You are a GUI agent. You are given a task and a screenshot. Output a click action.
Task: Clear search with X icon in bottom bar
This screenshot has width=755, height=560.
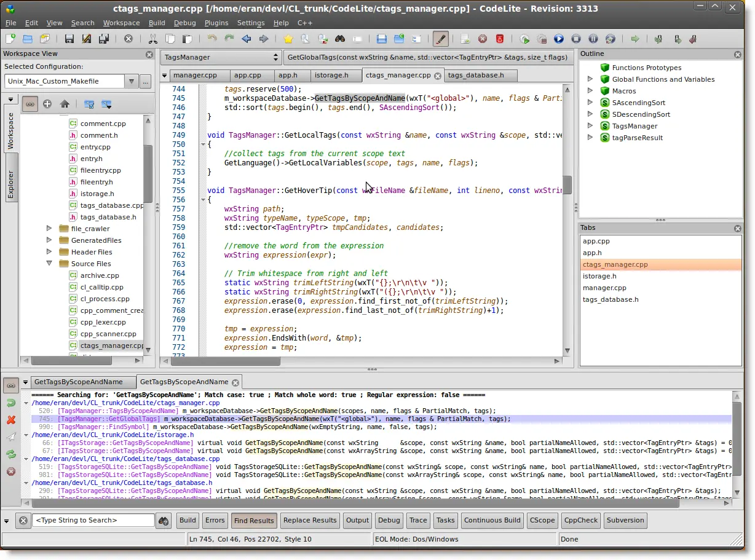(23, 521)
